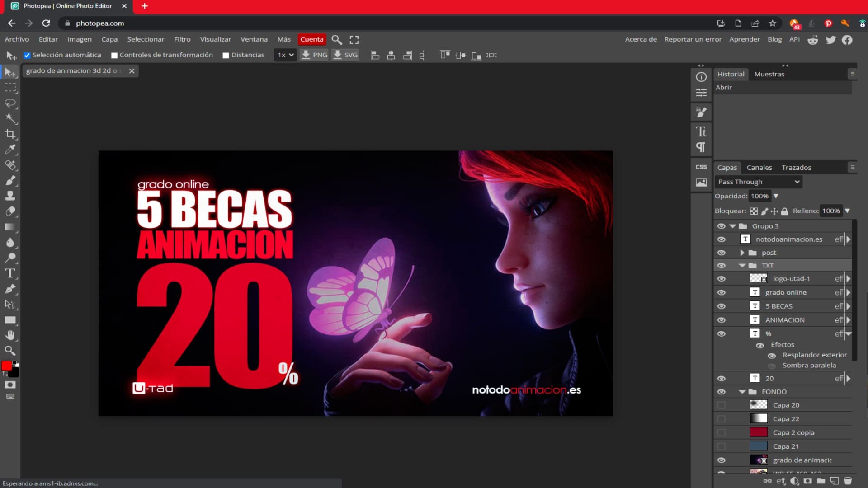Viewport: 868px width, 488px height.
Task: Hide the ANIMACION text layer
Action: coord(722,320)
